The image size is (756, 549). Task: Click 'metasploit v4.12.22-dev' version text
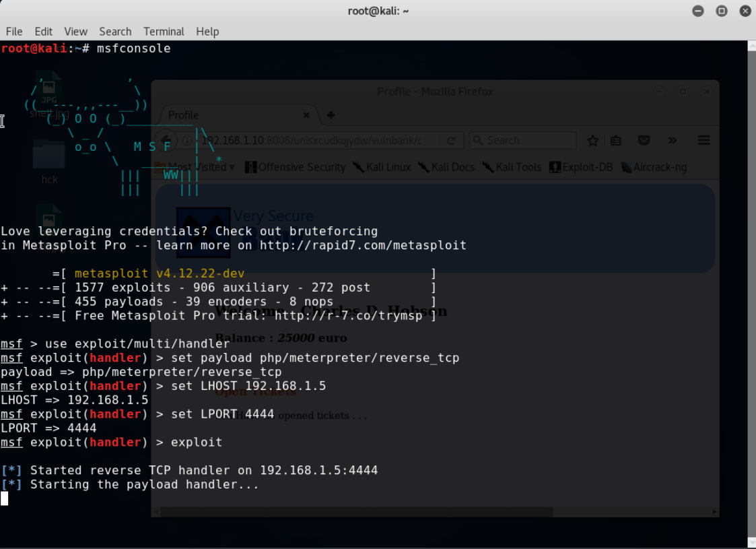(160, 273)
